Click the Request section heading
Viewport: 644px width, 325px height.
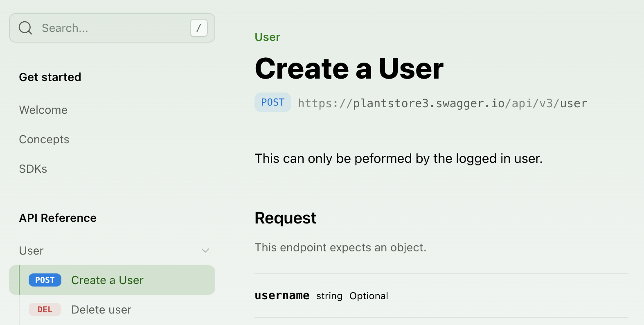[x=286, y=218]
